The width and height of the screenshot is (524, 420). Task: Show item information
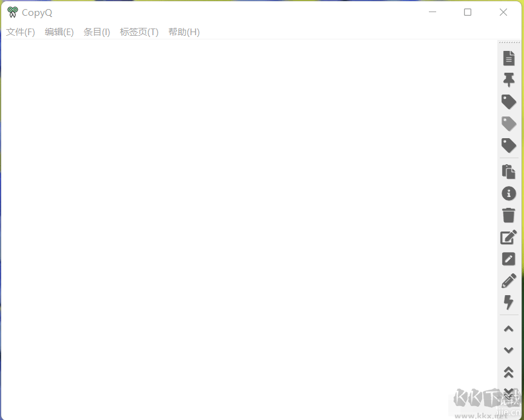[x=508, y=193]
